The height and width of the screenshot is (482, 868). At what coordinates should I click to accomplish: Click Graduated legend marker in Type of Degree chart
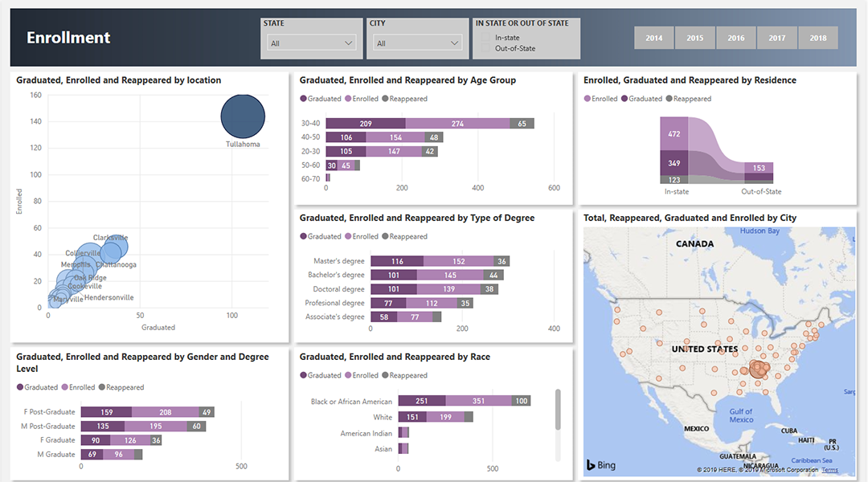tap(303, 236)
